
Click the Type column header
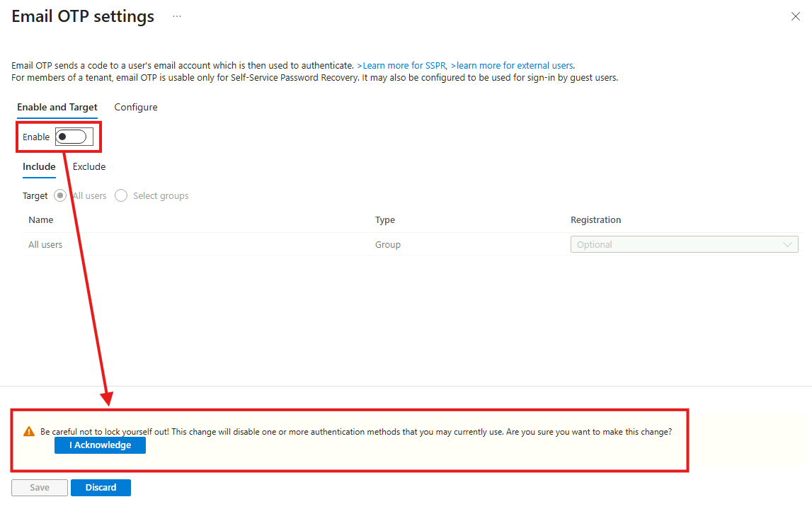coord(385,220)
